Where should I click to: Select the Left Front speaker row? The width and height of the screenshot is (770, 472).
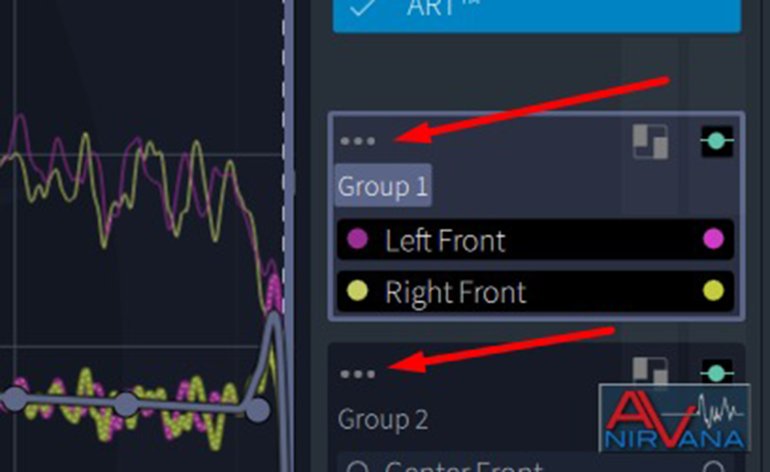click(x=535, y=240)
